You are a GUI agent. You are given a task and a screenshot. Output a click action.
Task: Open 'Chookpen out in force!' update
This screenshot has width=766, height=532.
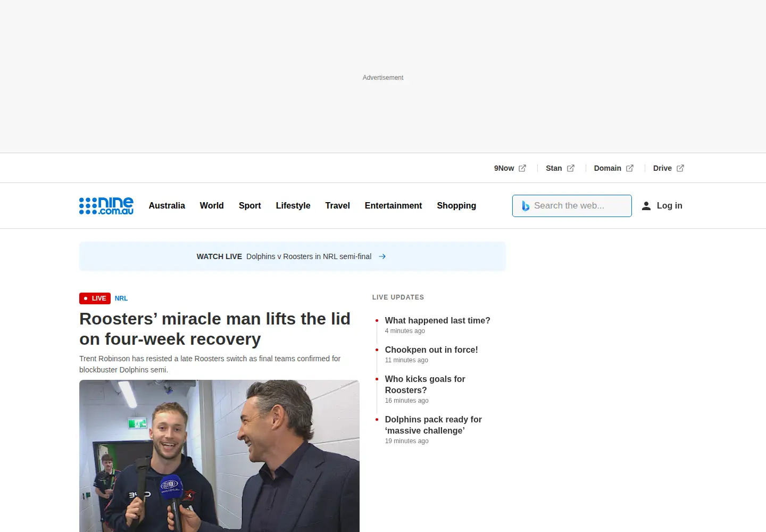click(431, 350)
